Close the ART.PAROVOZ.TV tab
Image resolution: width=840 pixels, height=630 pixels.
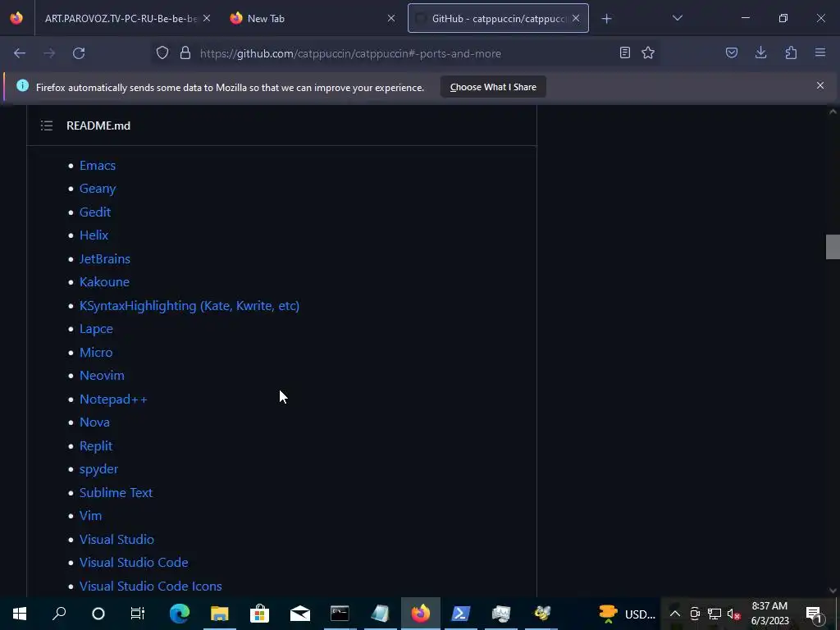(207, 19)
